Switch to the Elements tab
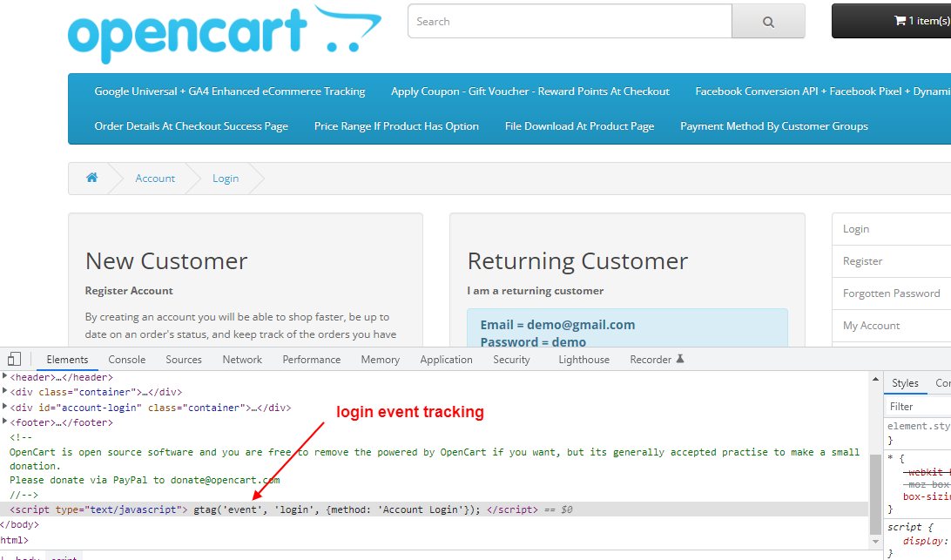 (67, 359)
